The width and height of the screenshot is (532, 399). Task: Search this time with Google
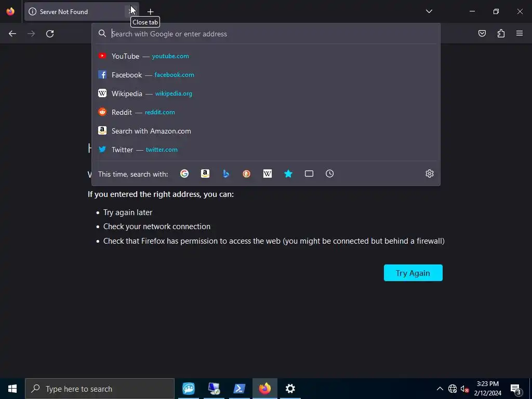point(184,174)
